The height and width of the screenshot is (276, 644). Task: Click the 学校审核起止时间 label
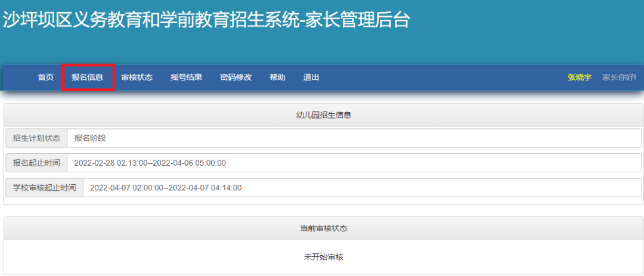[x=44, y=188]
